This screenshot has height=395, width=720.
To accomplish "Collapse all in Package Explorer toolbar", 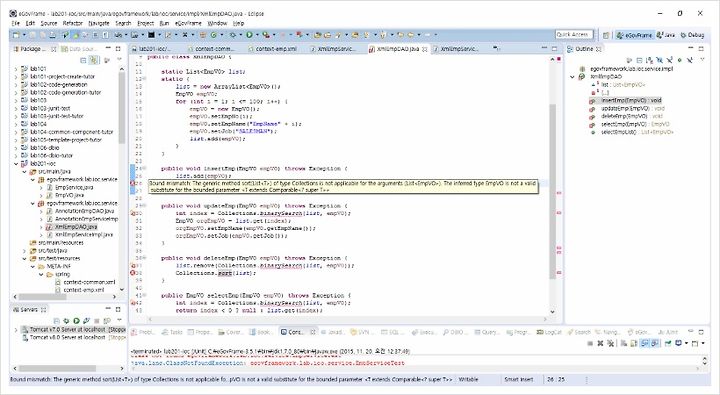I will click(83, 60).
